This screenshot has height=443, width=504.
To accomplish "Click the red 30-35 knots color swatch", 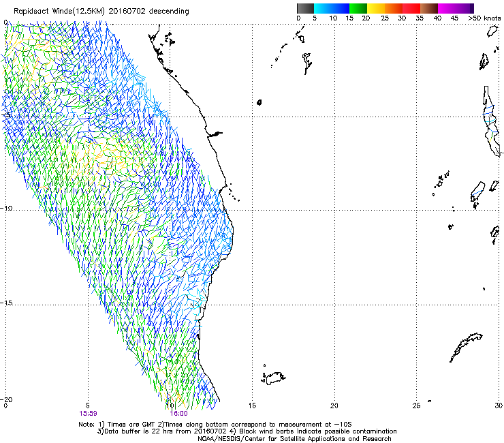I will click(411, 8).
